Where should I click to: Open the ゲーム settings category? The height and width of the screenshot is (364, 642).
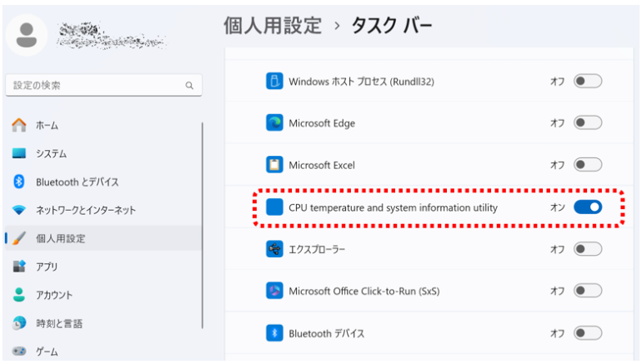click(x=103, y=352)
